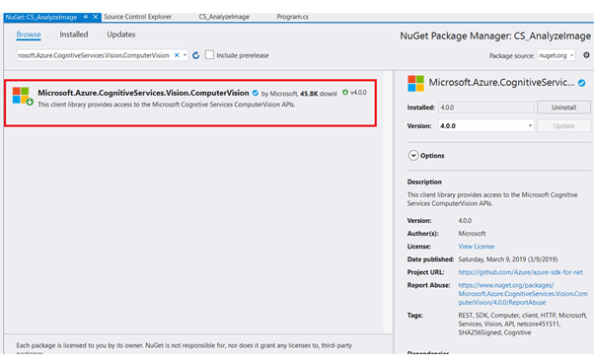
Task: Switch to the Installed tab
Action: (73, 35)
